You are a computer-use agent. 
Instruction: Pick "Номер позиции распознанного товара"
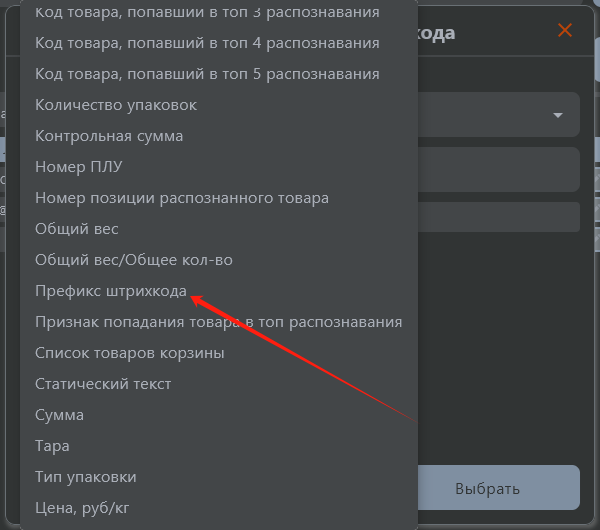(182, 198)
